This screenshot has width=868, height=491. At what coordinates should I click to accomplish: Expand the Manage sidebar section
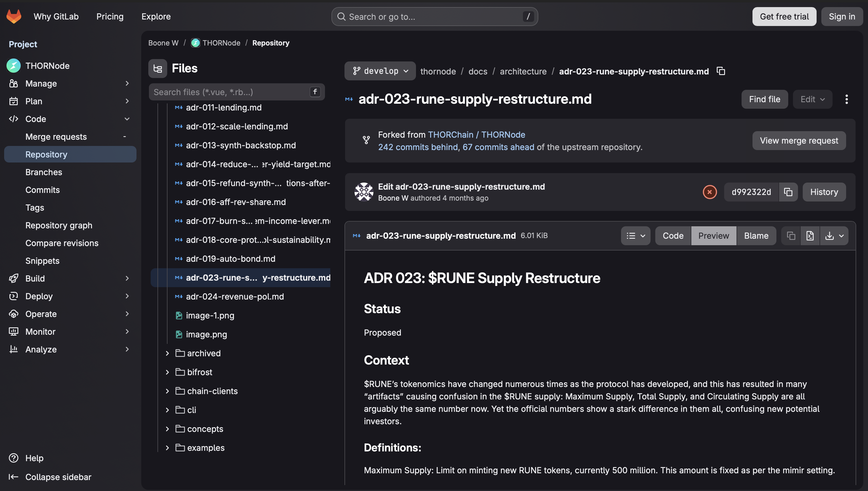pyautogui.click(x=127, y=83)
